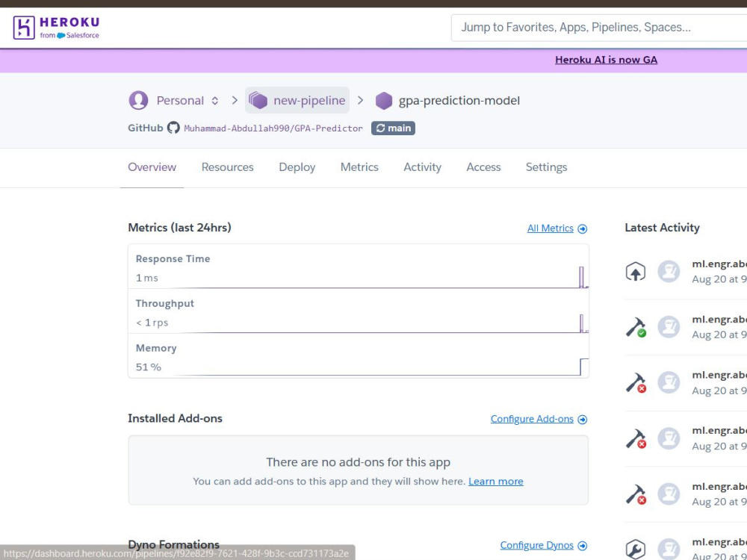Click the second failed build hammer icon
This screenshot has height=560, width=747.
(636, 438)
